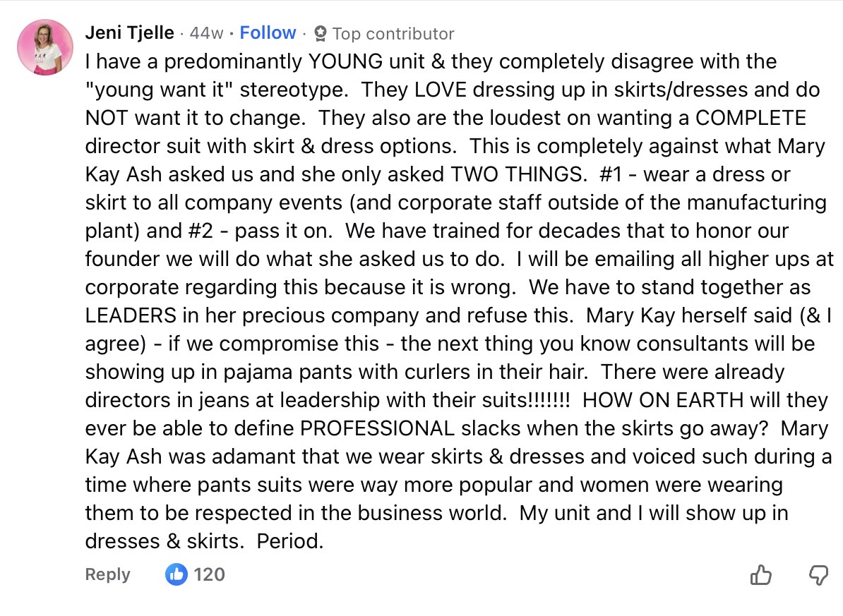Upvote the comment with thumbs up icon
The height and width of the screenshot is (616, 843).
[x=760, y=575]
